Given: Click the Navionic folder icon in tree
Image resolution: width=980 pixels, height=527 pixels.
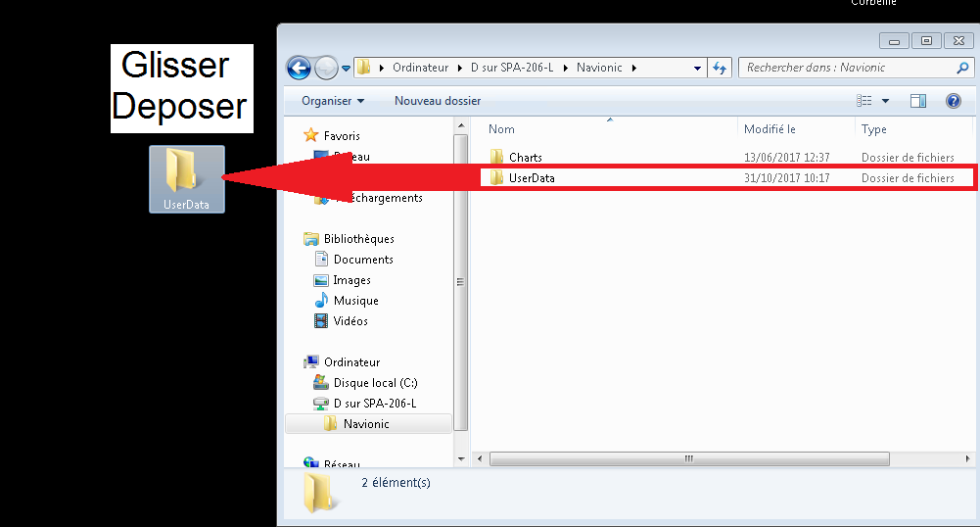Looking at the screenshot, I should coord(331,423).
